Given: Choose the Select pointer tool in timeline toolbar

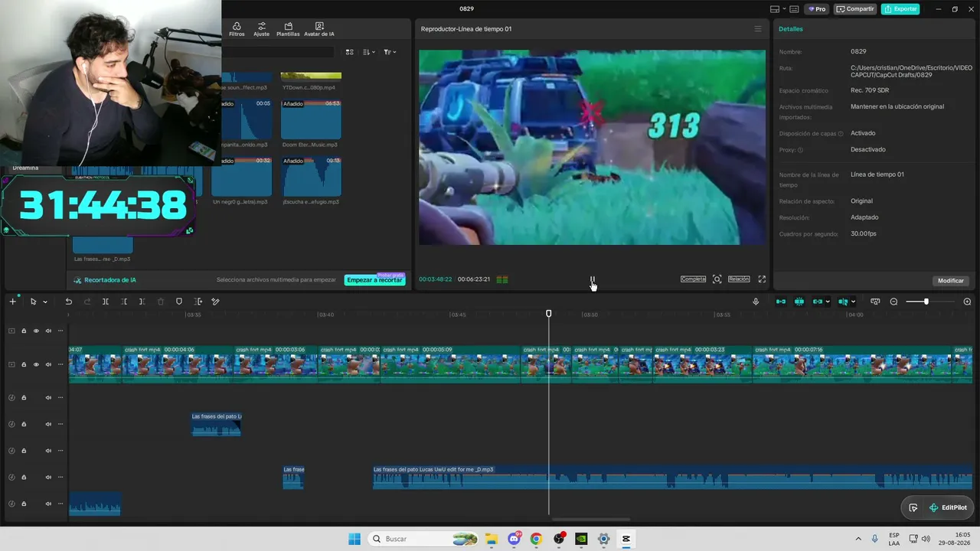Looking at the screenshot, I should 33,302.
